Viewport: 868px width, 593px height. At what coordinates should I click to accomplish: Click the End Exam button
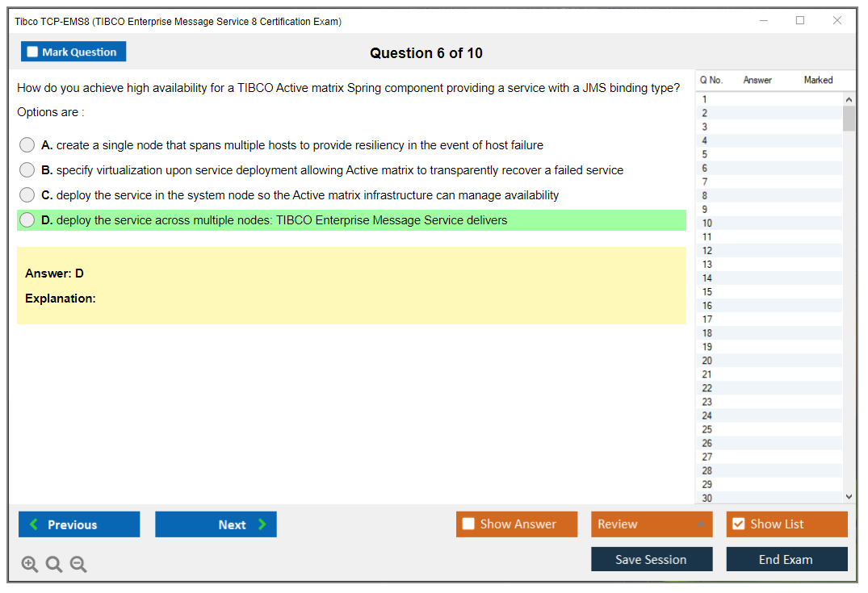(786, 559)
